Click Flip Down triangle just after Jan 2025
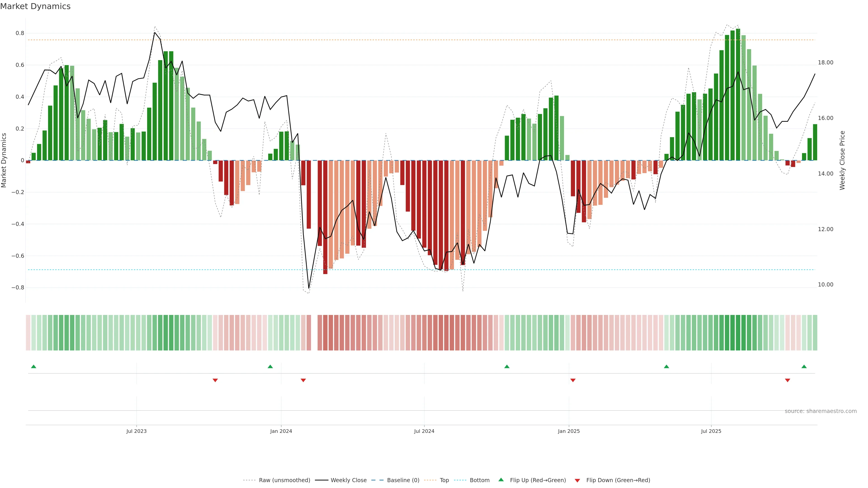868x488 pixels. (x=573, y=380)
